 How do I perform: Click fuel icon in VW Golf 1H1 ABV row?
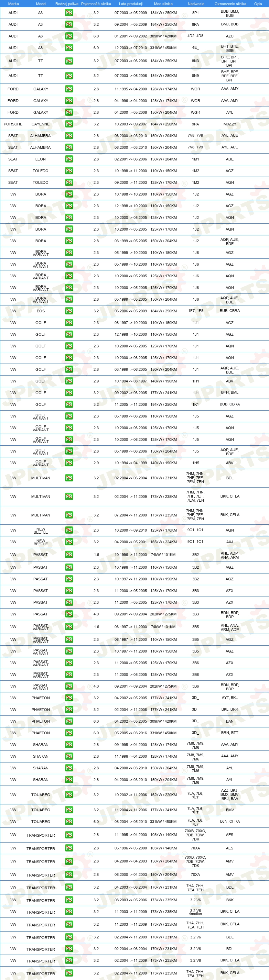click(69, 381)
